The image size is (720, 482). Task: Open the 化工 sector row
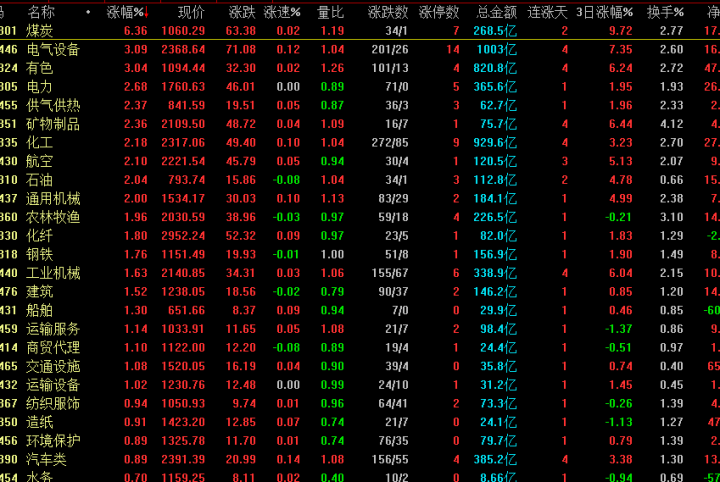click(40, 143)
